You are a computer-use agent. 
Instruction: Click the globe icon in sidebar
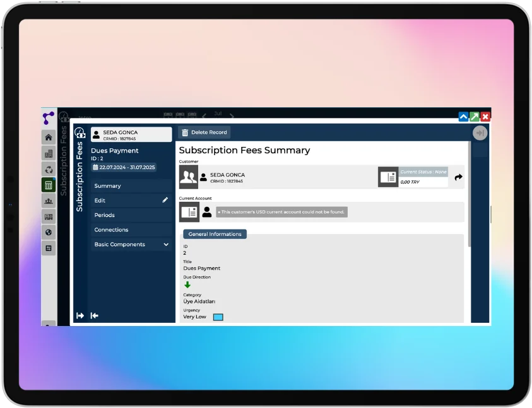[49, 232]
